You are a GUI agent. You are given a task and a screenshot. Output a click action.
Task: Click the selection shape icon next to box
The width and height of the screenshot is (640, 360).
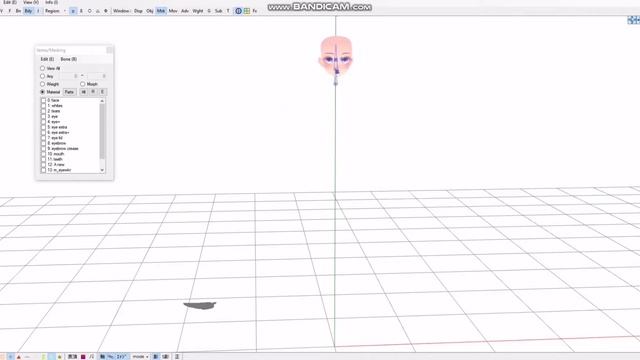pyautogui.click(x=81, y=11)
